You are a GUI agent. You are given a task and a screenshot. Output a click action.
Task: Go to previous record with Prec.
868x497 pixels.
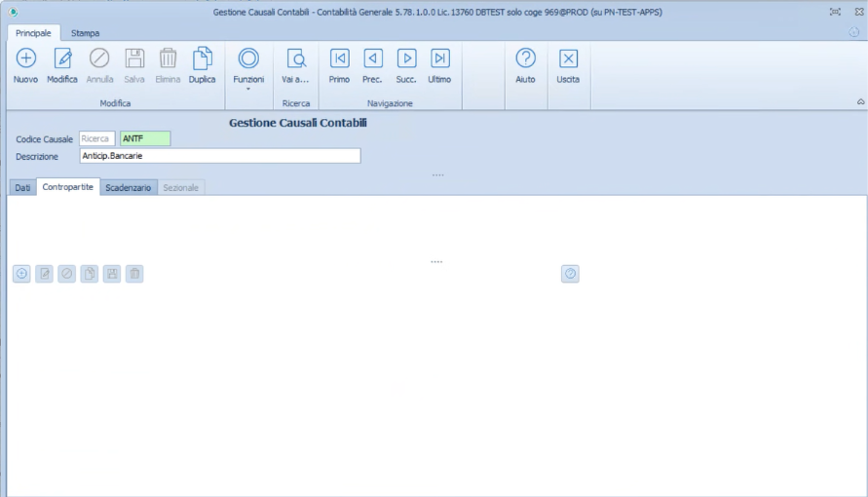pos(372,58)
